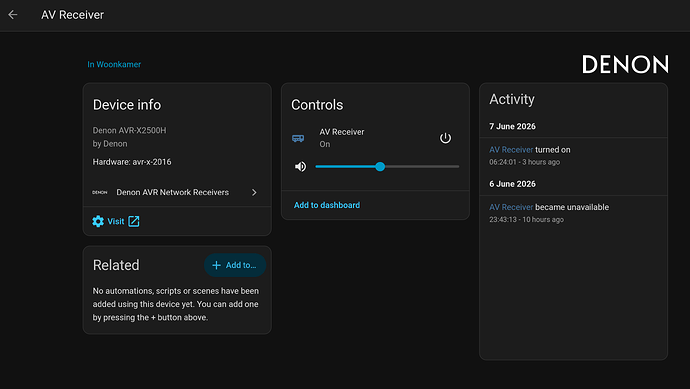Image resolution: width=690 pixels, height=389 pixels.
Task: Adjust the volume slider handle
Action: click(380, 166)
